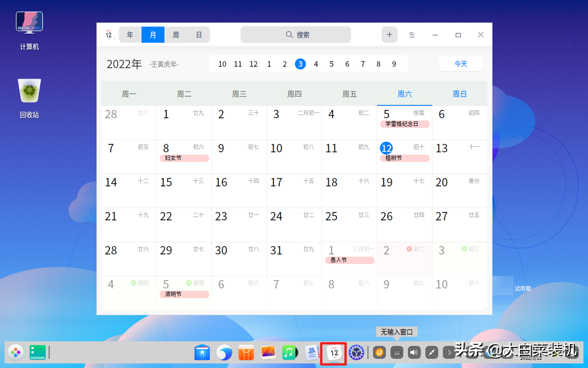Open the 学雷锋纪念日 event
This screenshot has width=588, height=368.
coord(405,124)
